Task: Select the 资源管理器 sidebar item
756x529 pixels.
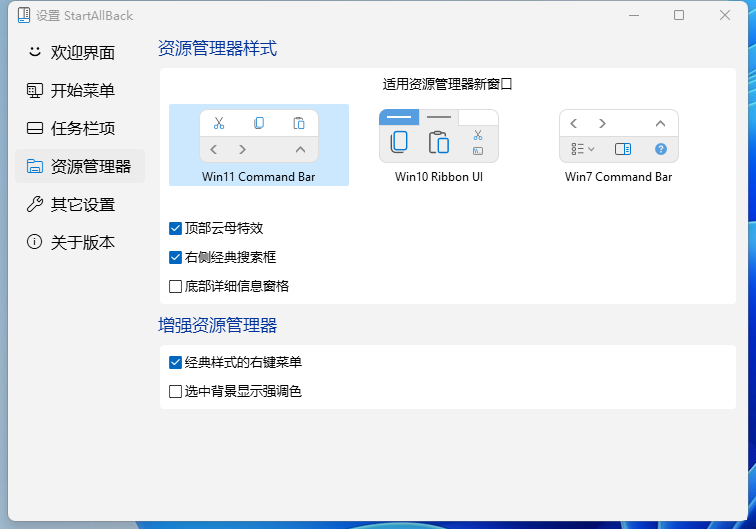Action: [80, 166]
